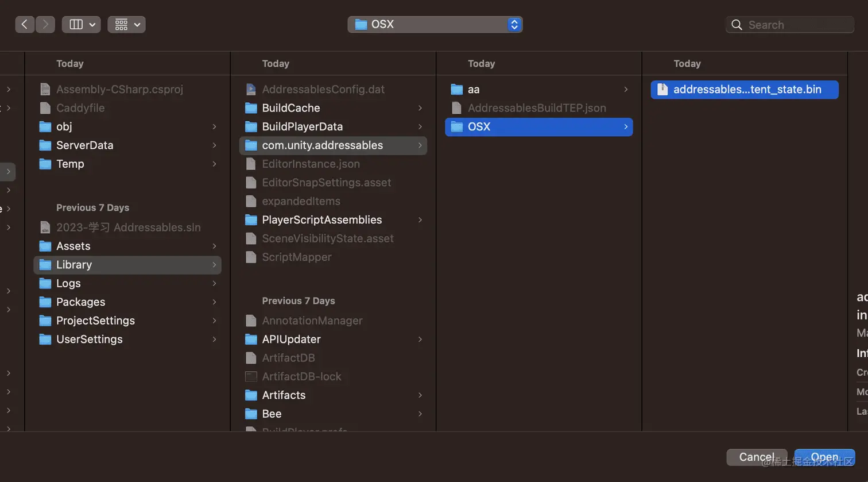The width and height of the screenshot is (868, 482).
Task: Expand the Assets folder chevron
Action: coord(214,246)
